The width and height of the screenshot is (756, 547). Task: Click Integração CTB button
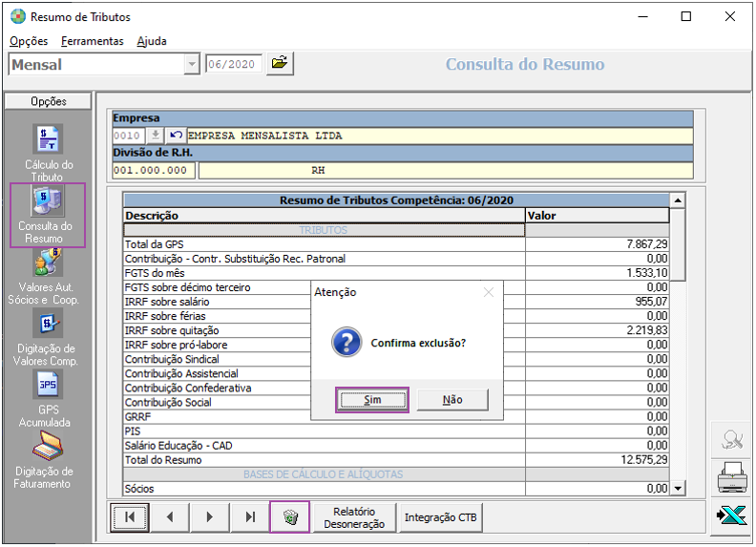[441, 517]
